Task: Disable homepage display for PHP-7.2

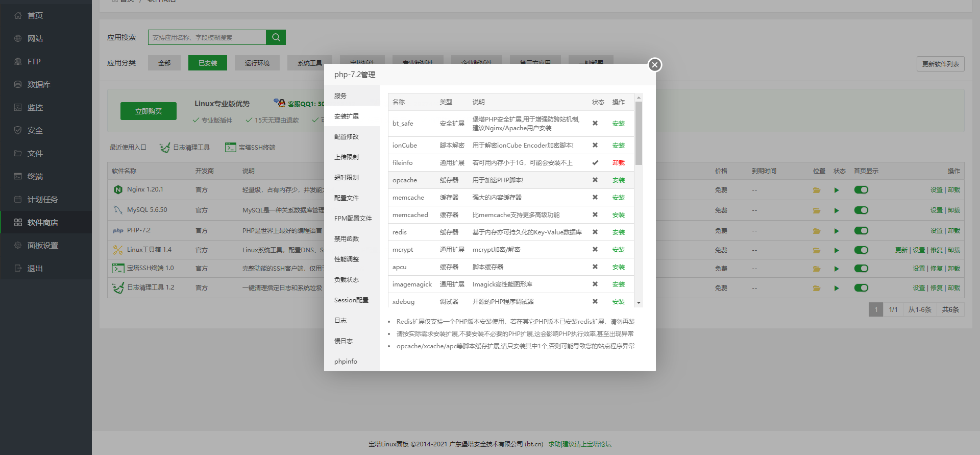Action: click(861, 231)
